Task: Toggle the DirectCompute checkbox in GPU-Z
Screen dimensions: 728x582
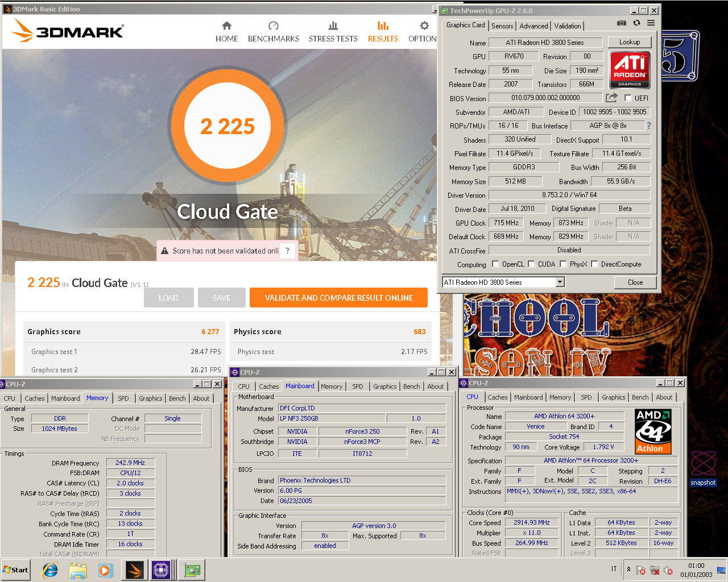Action: point(594,264)
